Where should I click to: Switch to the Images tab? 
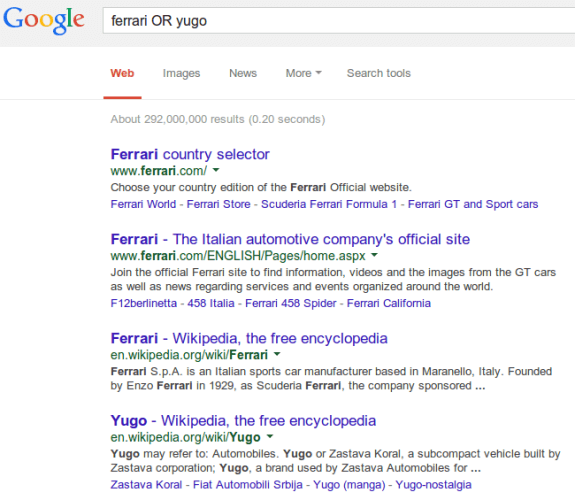[182, 73]
